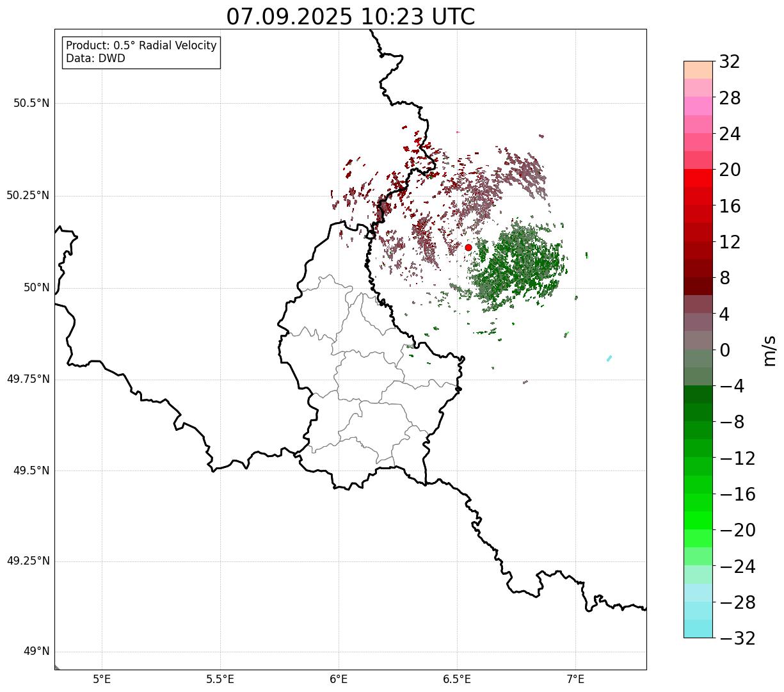Click the 5.5°E longitude label

[220, 679]
